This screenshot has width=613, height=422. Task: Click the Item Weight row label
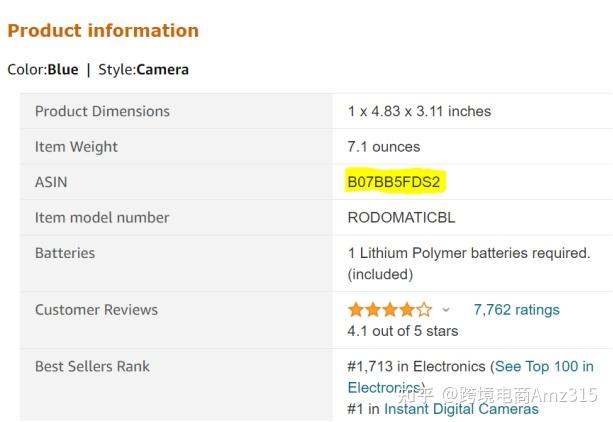[x=76, y=147]
